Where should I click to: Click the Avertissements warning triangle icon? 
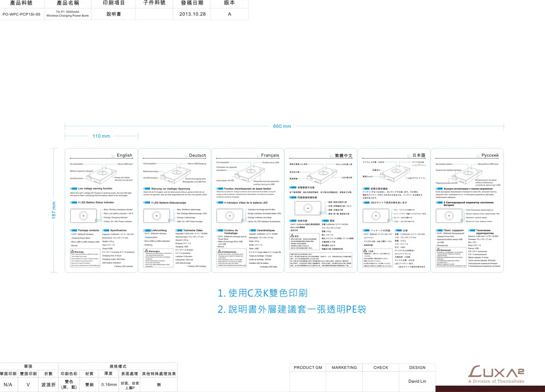[219, 251]
